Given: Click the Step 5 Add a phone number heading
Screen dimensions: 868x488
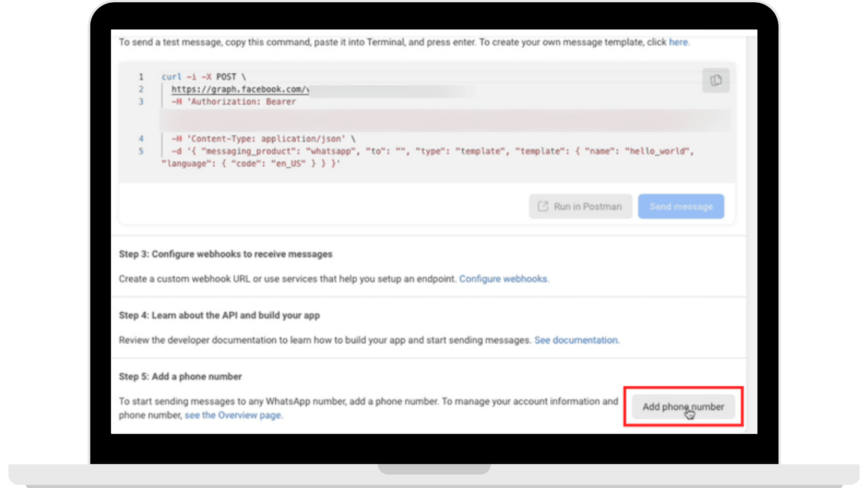Looking at the screenshot, I should (180, 376).
